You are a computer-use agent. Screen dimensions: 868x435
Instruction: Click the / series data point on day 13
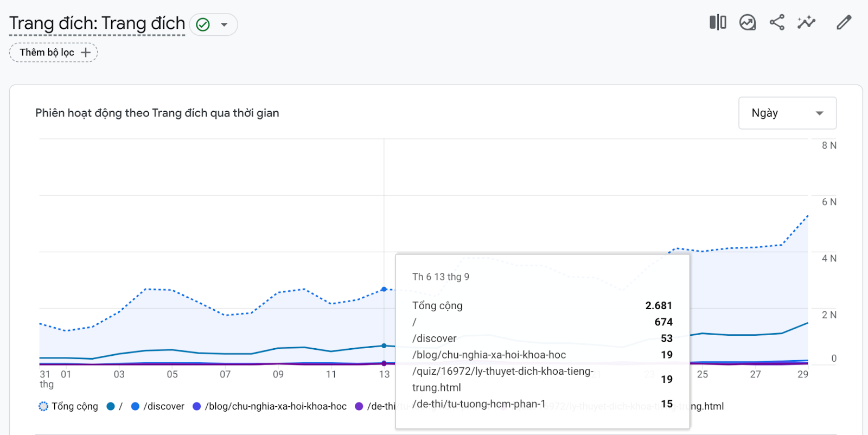[x=384, y=346]
